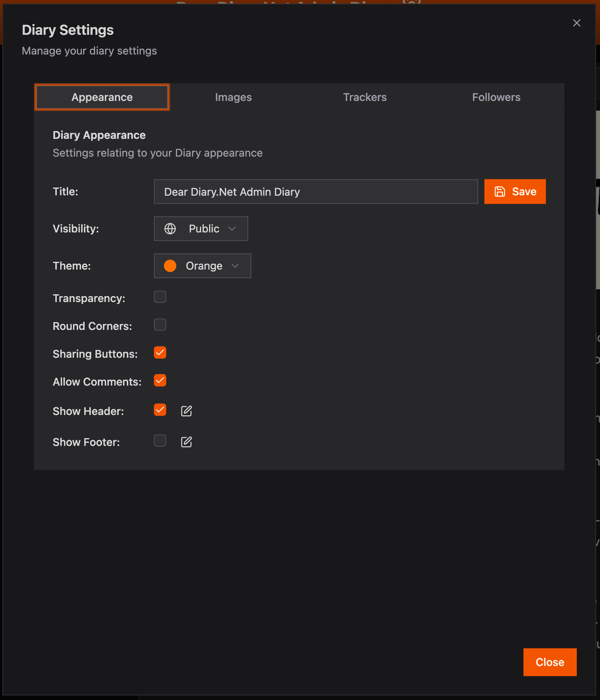This screenshot has height=700, width=600.
Task: Click the 'Round Corners:' label
Action: tap(92, 326)
